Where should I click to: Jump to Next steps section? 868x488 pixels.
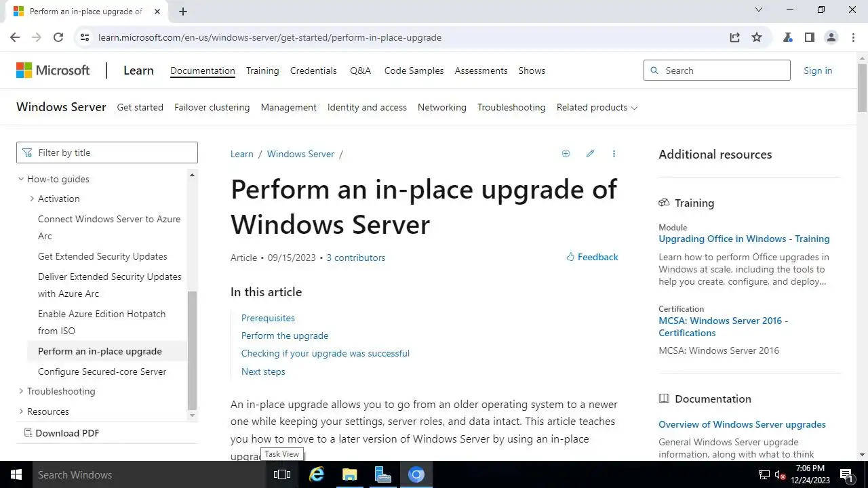tap(263, 371)
